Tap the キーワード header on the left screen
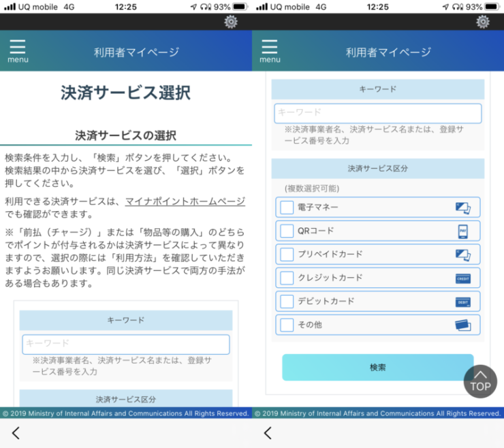Screen dimensions: 504x448 126,320
